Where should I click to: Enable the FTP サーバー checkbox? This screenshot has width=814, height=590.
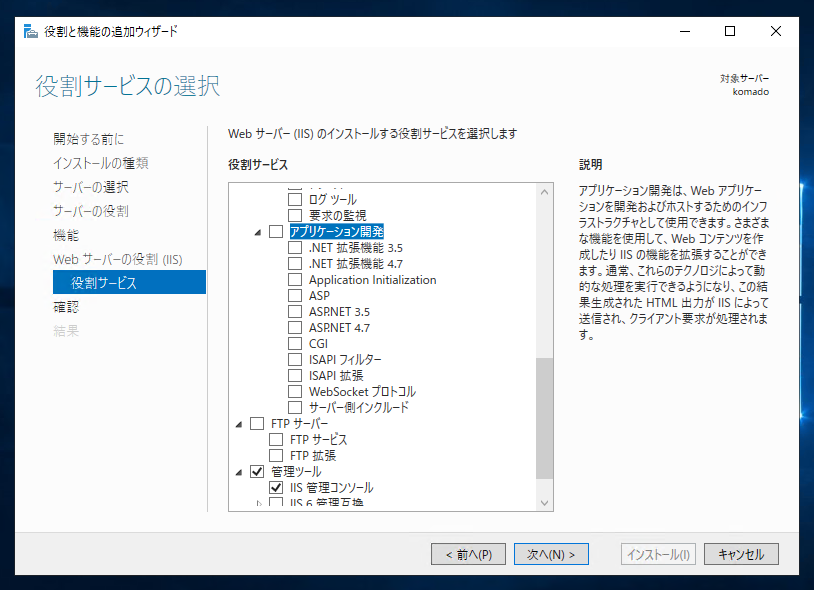pos(257,423)
